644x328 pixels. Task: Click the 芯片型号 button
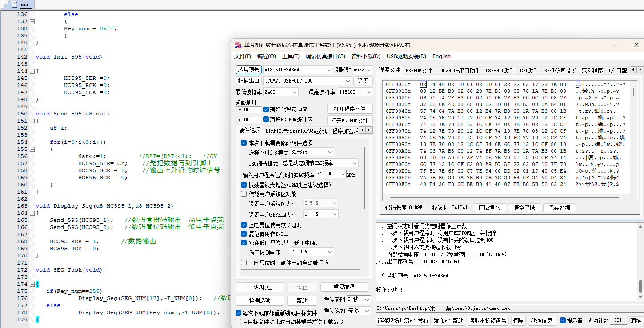tap(248, 70)
